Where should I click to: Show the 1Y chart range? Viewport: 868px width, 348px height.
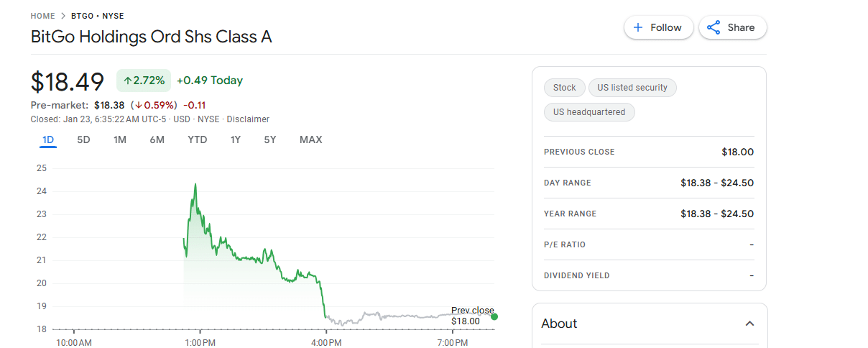(x=236, y=139)
